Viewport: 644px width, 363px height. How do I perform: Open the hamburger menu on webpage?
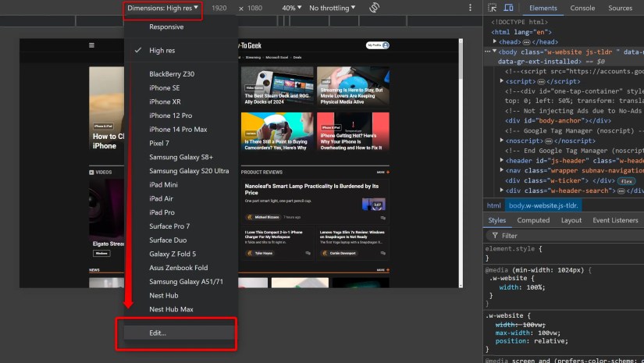(x=91, y=45)
